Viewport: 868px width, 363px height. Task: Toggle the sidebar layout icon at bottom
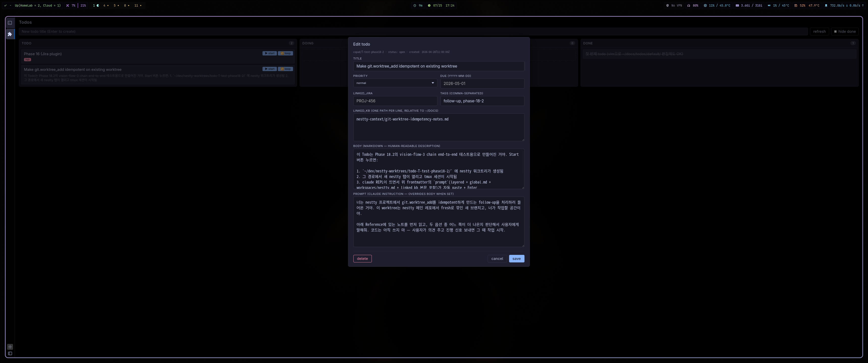10,354
